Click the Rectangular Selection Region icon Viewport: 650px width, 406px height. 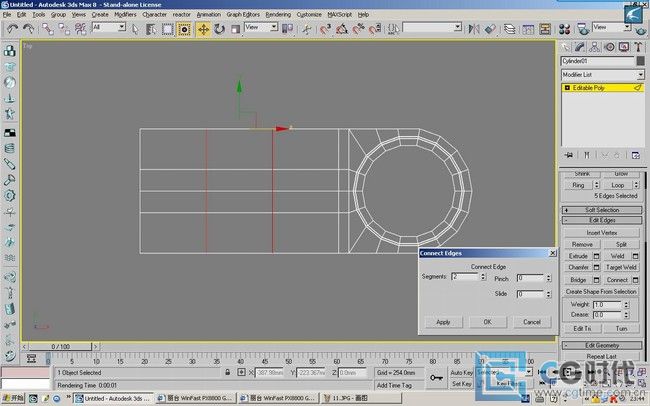pyautogui.click(x=167, y=29)
